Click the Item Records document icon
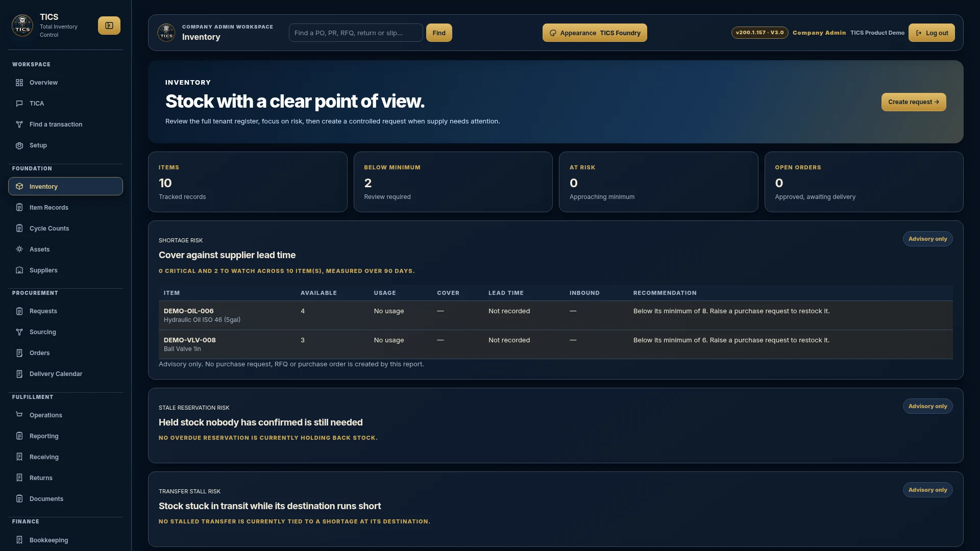The image size is (980, 551). coord(19,208)
